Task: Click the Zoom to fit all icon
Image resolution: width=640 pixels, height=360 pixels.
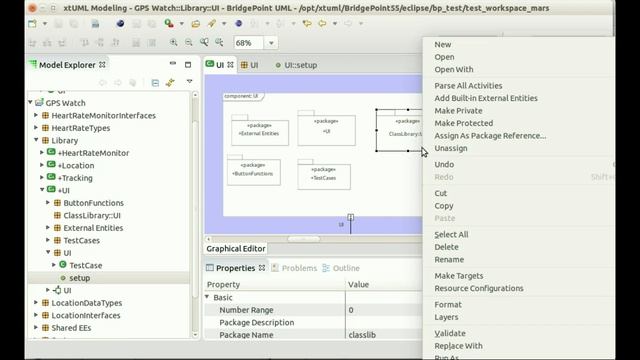Action: 204,42
